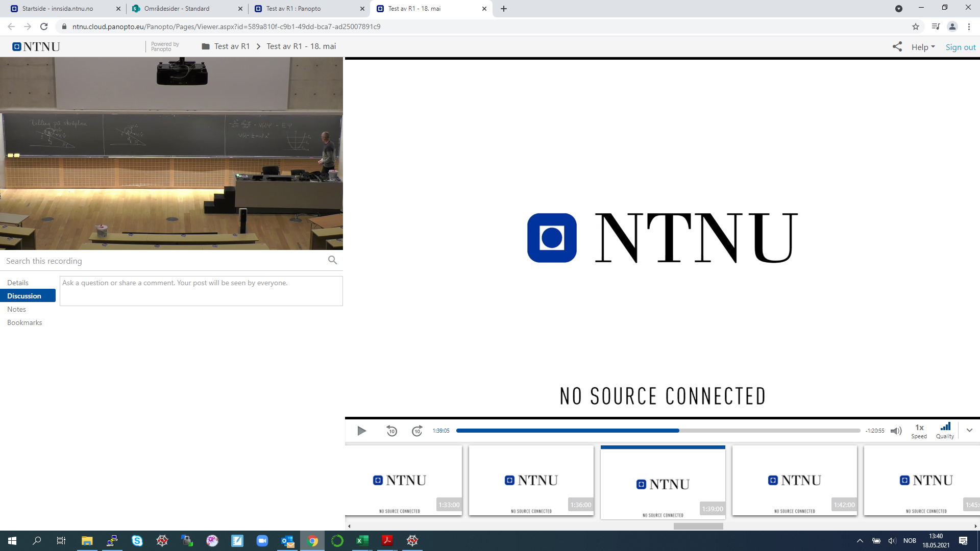Play the recording
This screenshot has height=551, width=980.
point(361,431)
